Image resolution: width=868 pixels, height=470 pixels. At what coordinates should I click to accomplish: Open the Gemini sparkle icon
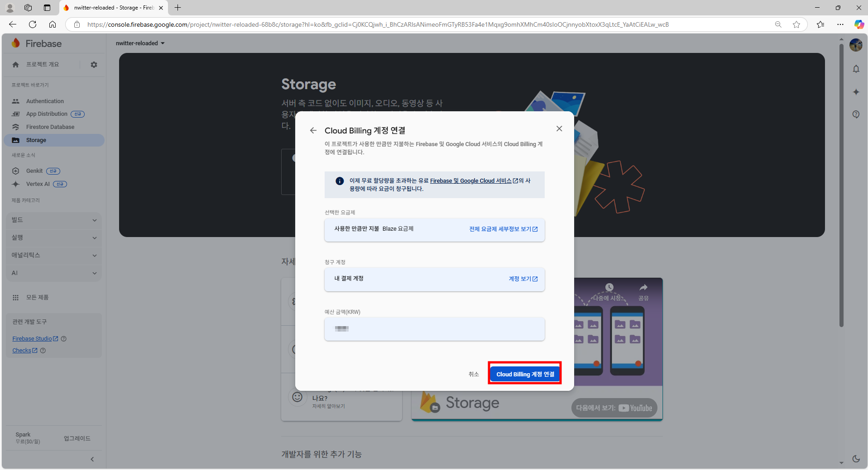tap(856, 92)
